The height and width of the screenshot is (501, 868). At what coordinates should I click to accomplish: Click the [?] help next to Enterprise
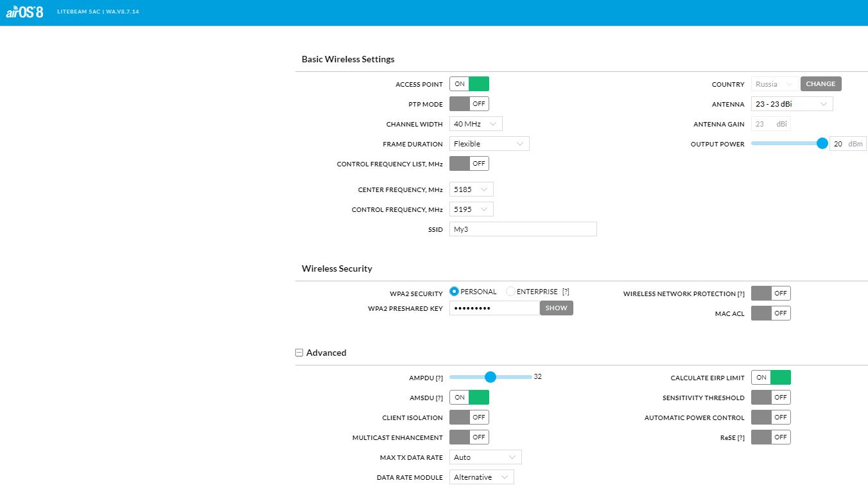pyautogui.click(x=566, y=292)
